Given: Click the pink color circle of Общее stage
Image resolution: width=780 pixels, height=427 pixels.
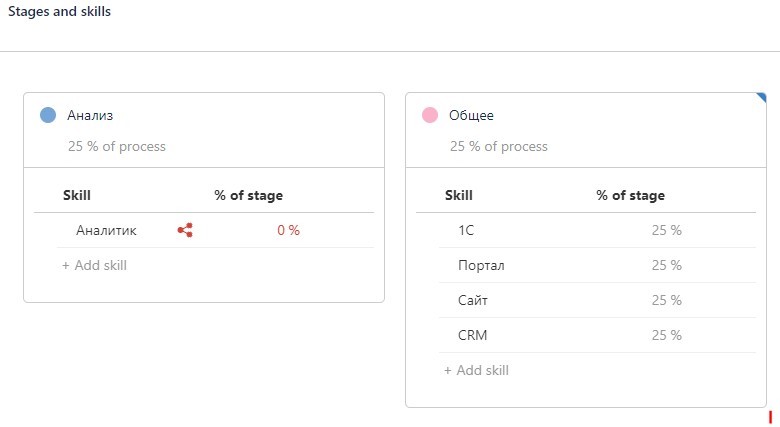Looking at the screenshot, I should [430, 115].
